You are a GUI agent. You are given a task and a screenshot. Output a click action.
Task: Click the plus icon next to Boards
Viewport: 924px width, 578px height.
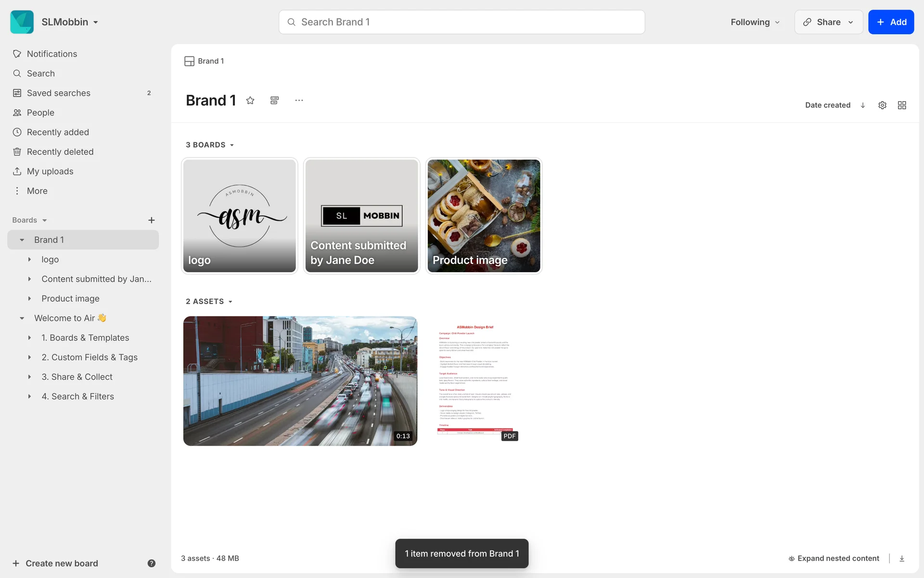pyautogui.click(x=151, y=220)
